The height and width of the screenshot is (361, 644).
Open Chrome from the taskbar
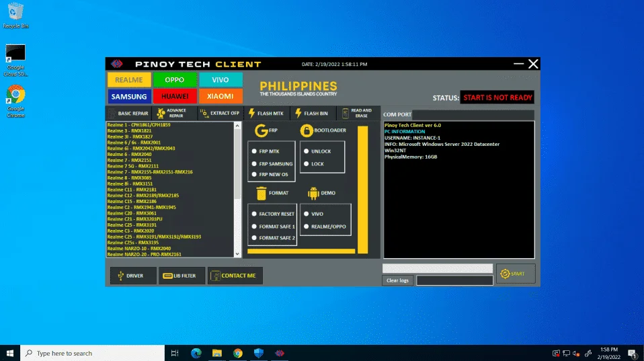point(238,353)
